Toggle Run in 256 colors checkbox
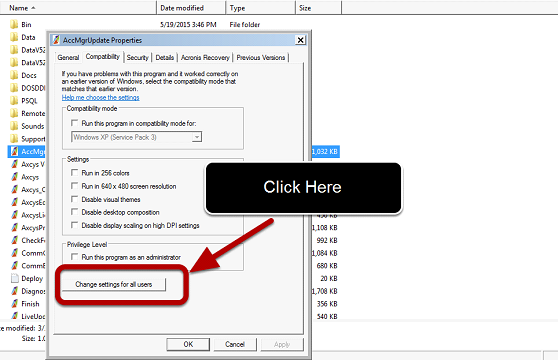This screenshot has height=361, width=559. (x=74, y=173)
